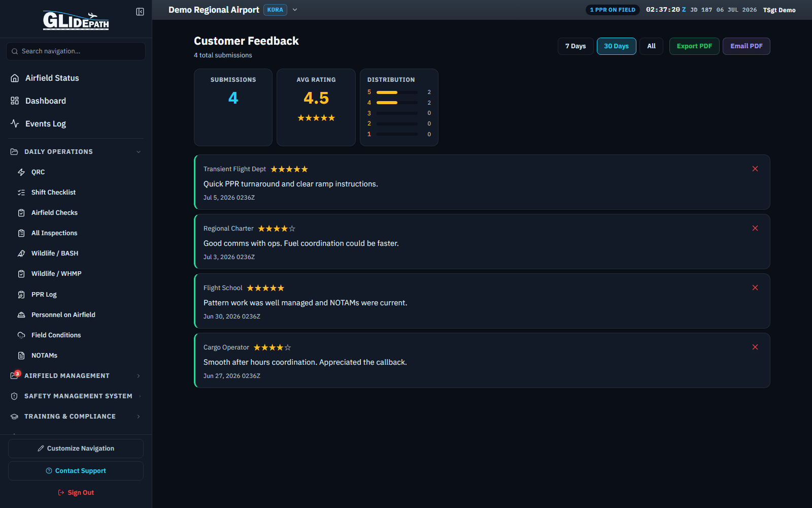Click the Daily Operations folder icon
The height and width of the screenshot is (508, 812).
(x=14, y=152)
